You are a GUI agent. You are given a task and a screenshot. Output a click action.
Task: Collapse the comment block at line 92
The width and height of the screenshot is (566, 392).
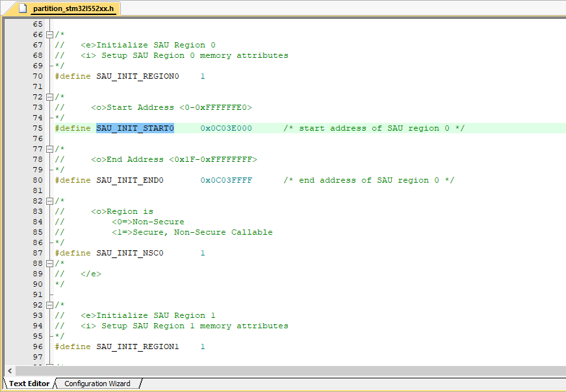pos(50,305)
